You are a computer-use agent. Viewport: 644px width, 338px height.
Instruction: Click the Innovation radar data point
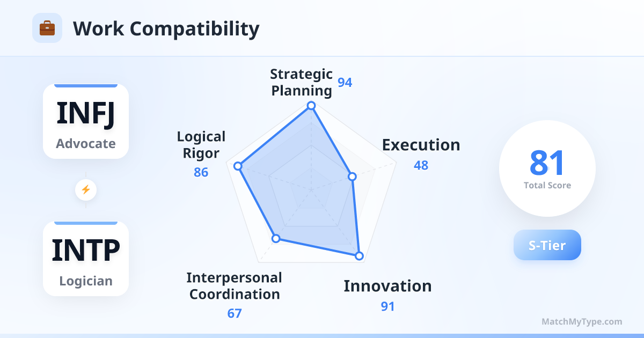pos(360,256)
